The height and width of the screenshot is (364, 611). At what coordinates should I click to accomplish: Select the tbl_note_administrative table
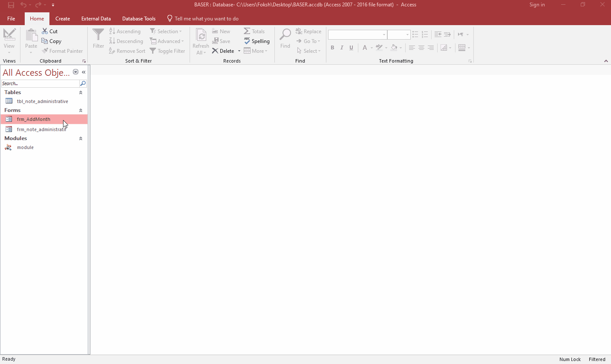coord(42,101)
